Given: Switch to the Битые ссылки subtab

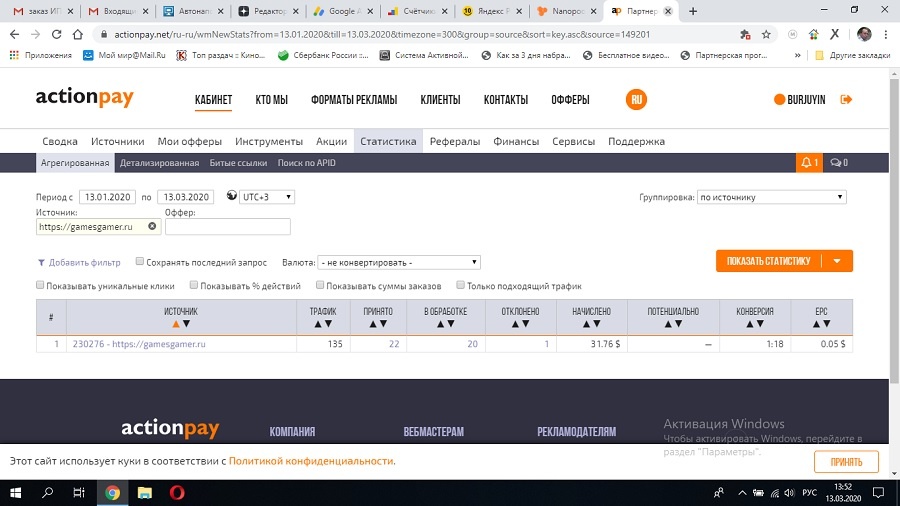Looking at the screenshot, I should [238, 163].
